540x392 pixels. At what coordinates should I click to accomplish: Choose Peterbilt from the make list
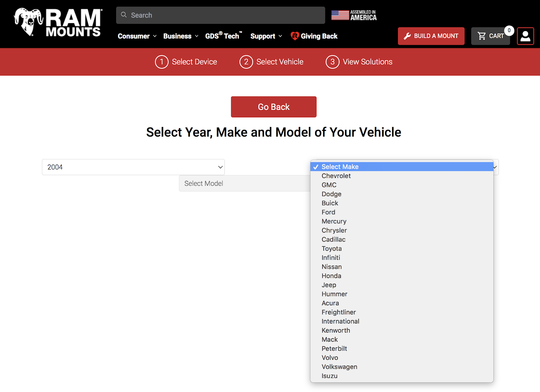pyautogui.click(x=402, y=349)
